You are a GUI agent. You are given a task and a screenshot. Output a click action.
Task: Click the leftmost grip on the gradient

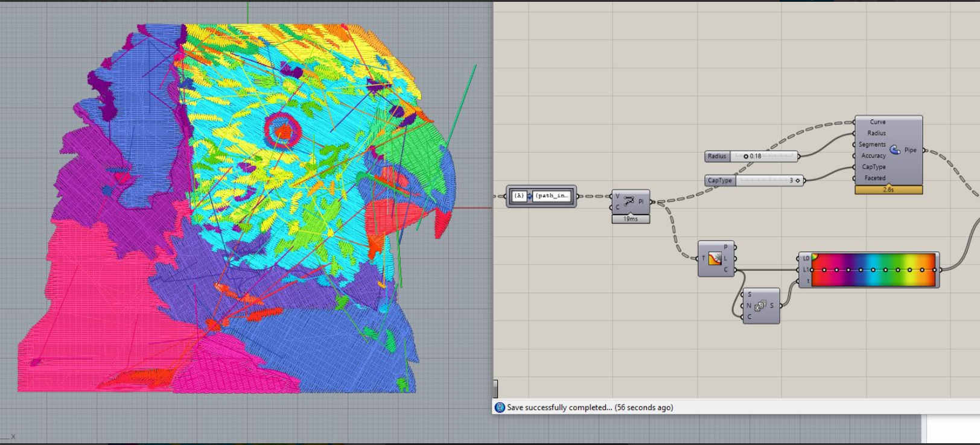pos(812,270)
